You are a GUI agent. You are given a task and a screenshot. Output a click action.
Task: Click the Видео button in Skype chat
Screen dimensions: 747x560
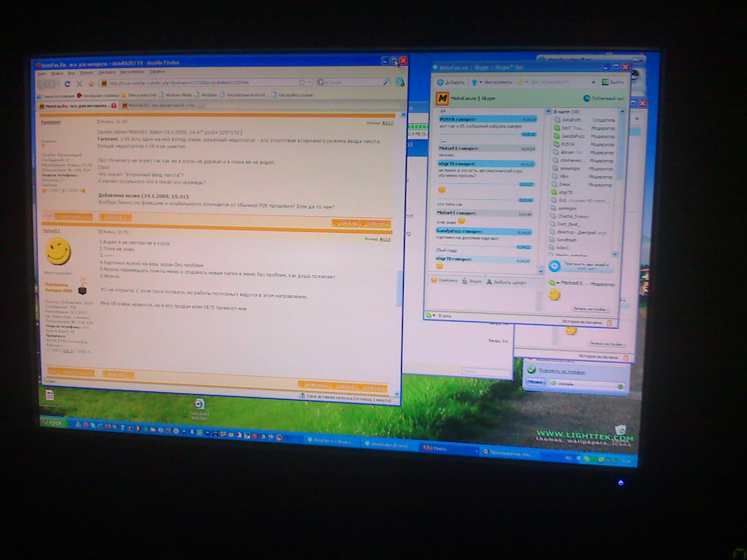point(472,281)
